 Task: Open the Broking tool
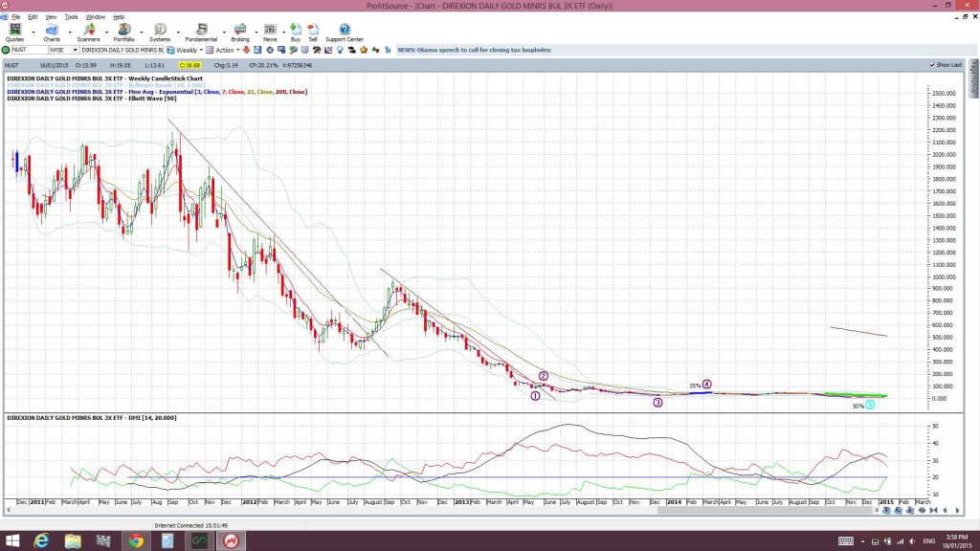[x=240, y=33]
